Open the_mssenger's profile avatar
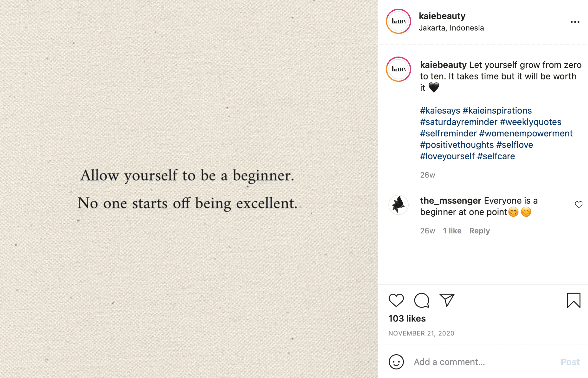Viewport: 588px width, 378px height. [399, 205]
